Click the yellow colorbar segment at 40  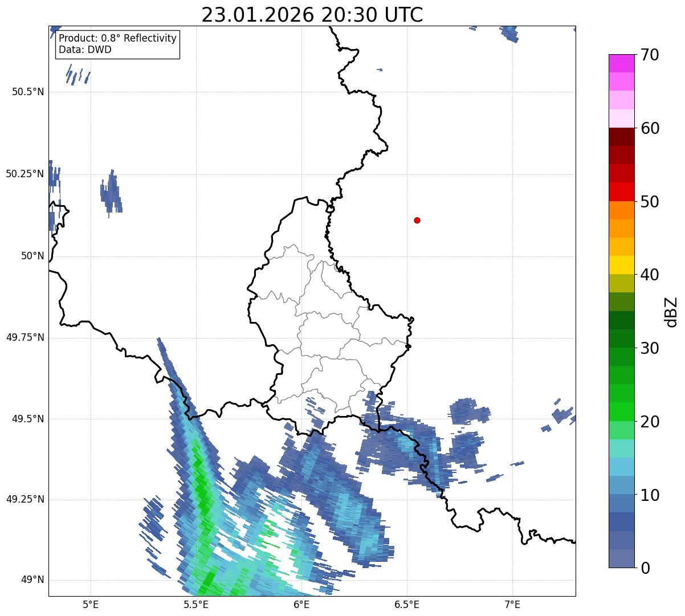[621, 265]
